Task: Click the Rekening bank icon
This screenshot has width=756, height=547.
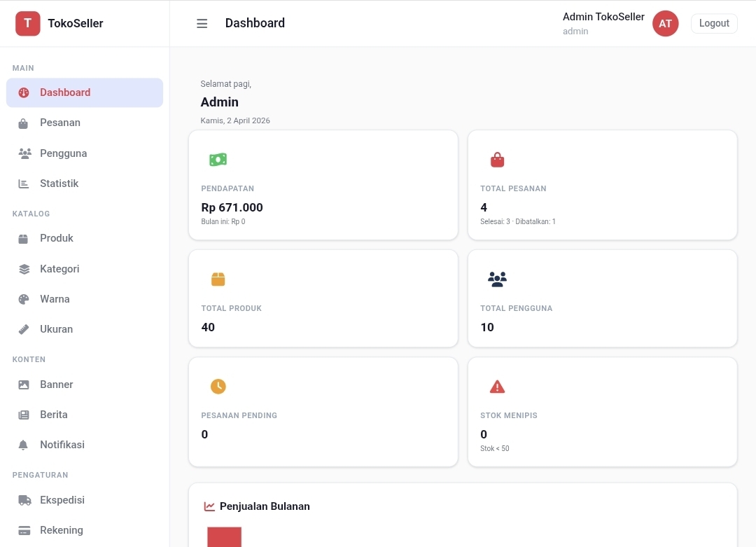Action: tap(23, 530)
